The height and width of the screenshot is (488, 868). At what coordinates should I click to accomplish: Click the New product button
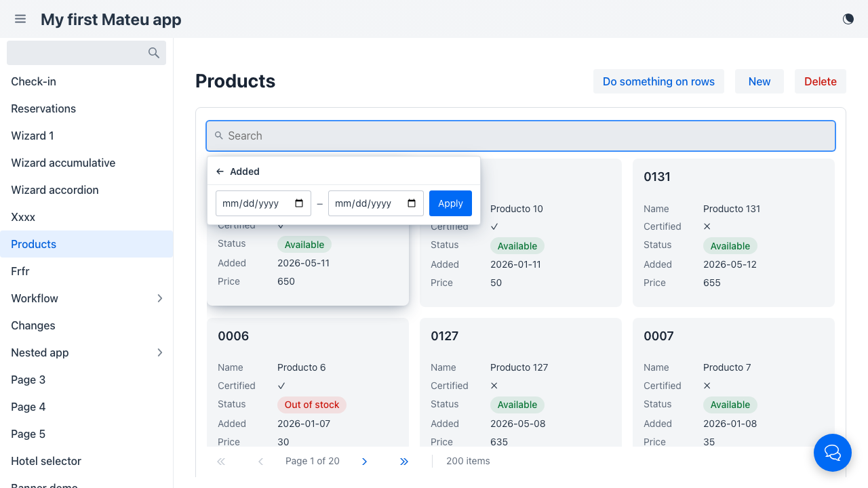pyautogui.click(x=759, y=81)
